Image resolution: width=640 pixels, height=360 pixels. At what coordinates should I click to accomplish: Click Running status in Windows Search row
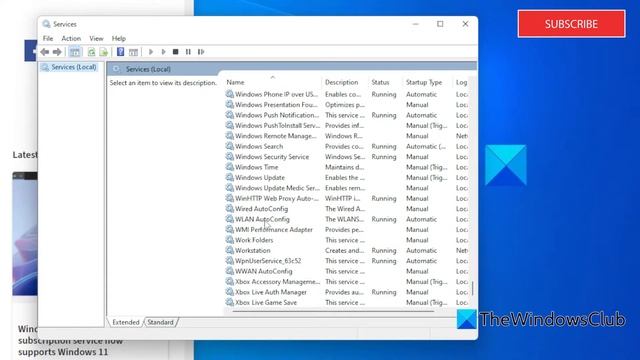click(384, 146)
